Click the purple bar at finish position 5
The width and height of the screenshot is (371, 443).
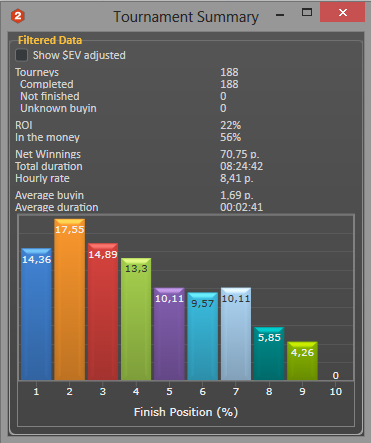[169, 334]
